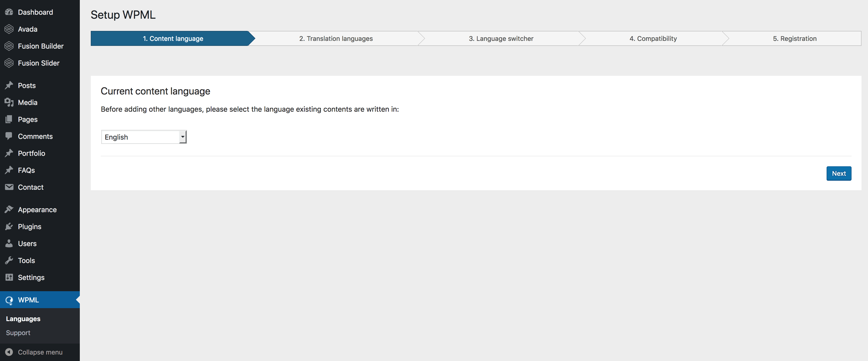Open the Contact menu
868x361 pixels.
point(40,187)
